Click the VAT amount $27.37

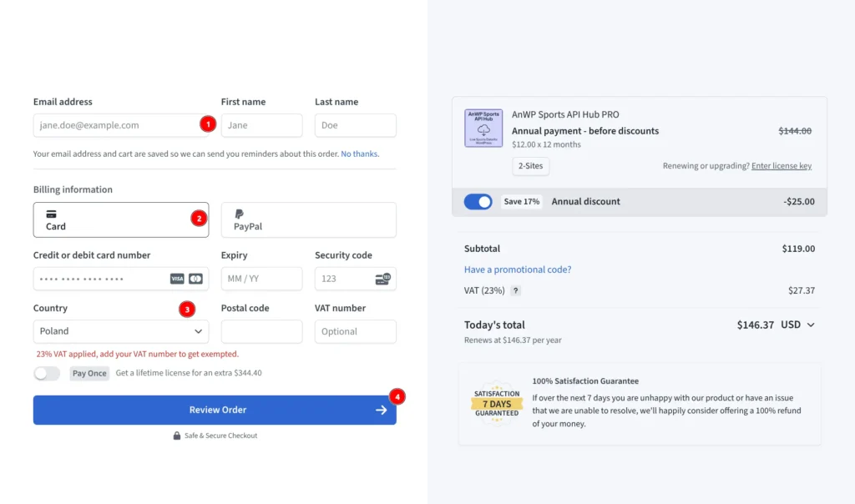[x=802, y=290]
